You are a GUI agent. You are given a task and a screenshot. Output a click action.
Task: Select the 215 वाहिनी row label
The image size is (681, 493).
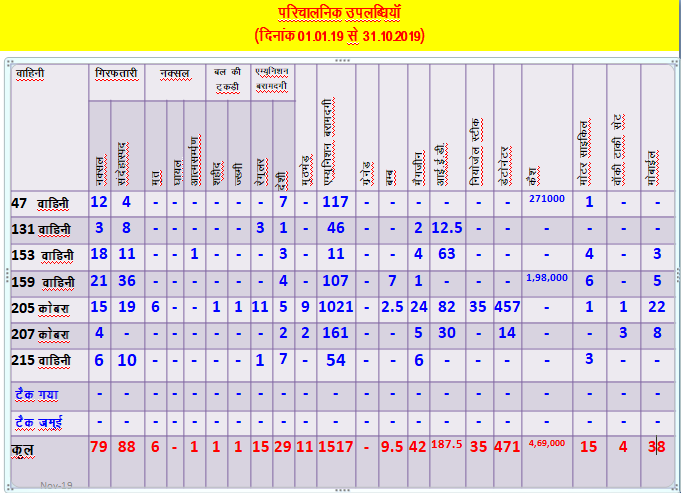click(41, 361)
